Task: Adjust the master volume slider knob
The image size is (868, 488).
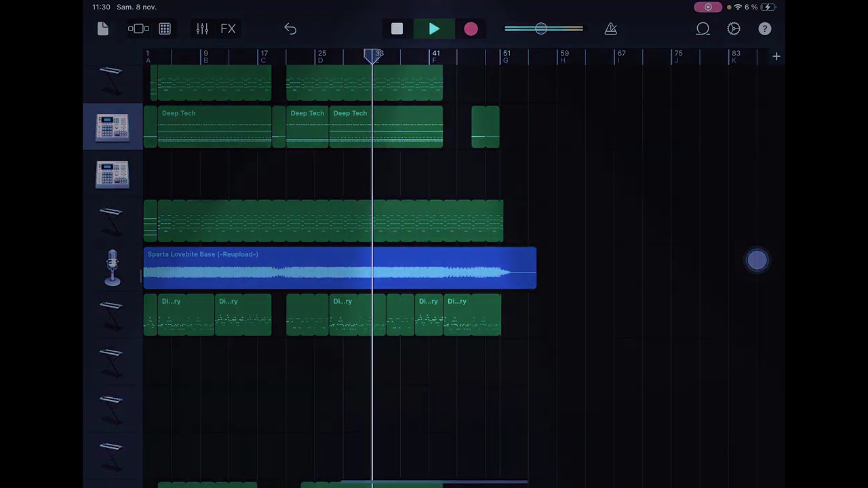Action: pyautogui.click(x=541, y=28)
